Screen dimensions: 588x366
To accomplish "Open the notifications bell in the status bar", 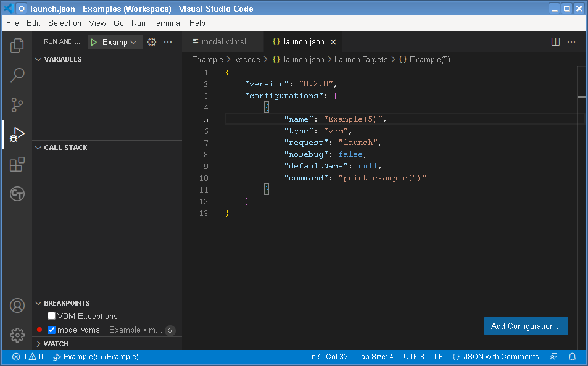I will coord(572,357).
